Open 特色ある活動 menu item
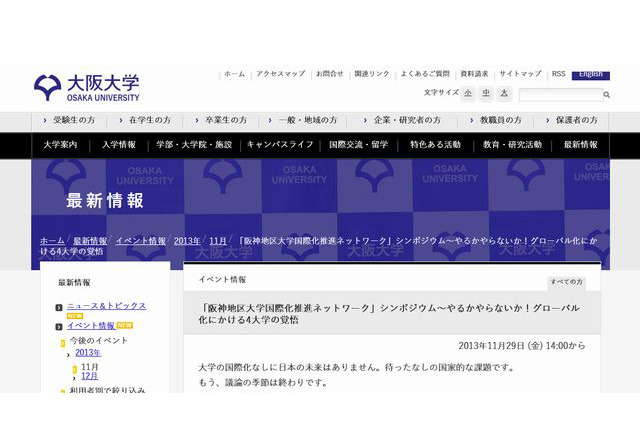640x426 pixels. [435, 145]
